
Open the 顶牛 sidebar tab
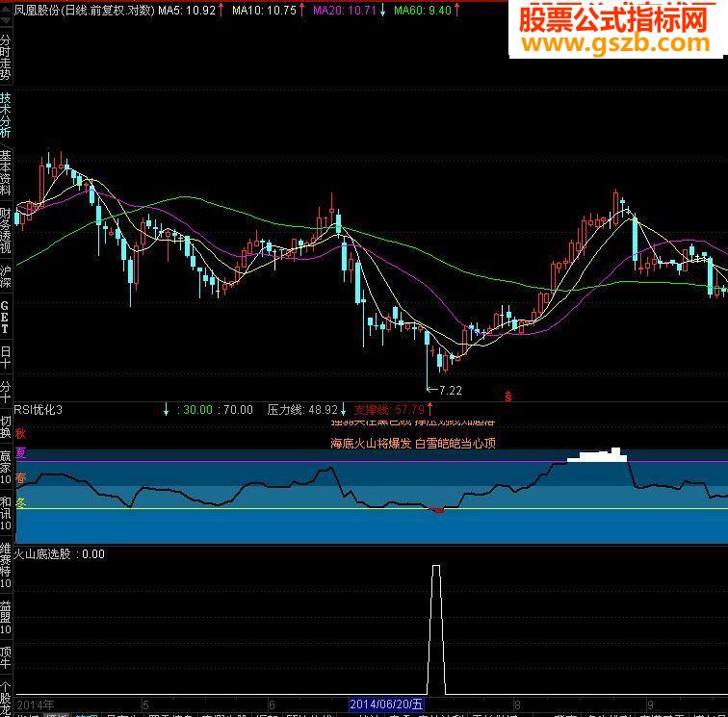(5, 658)
